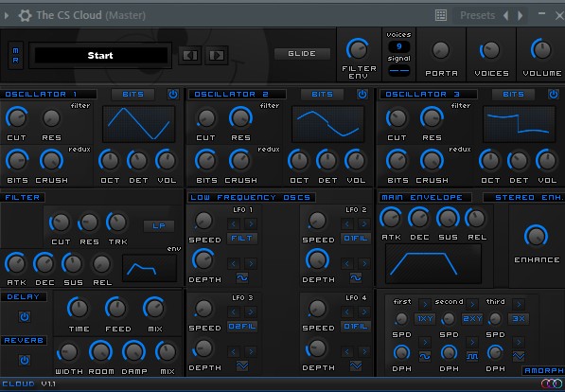This screenshot has width=565, height=392.
Task: Toggle the GLIDE button
Action: coord(302,53)
